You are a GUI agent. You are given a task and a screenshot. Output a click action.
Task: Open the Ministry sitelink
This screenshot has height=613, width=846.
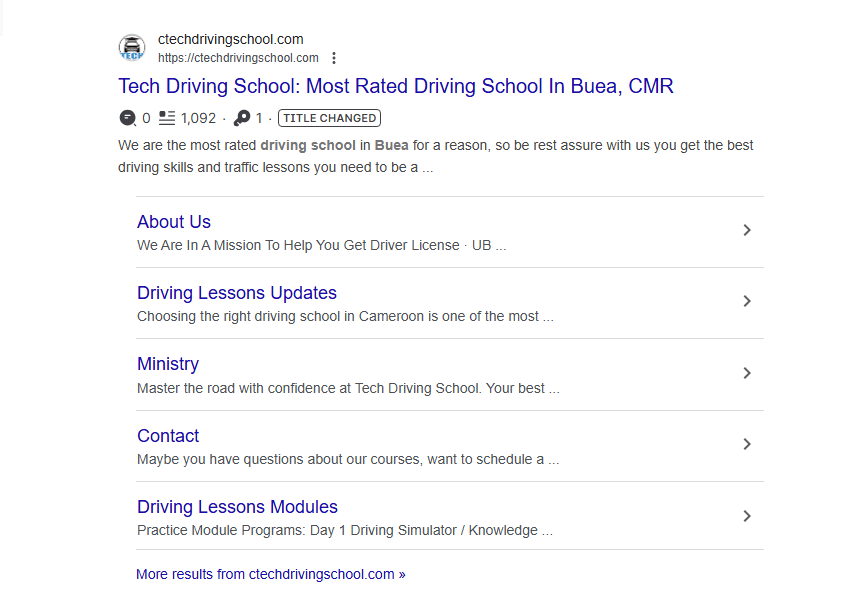tap(168, 364)
